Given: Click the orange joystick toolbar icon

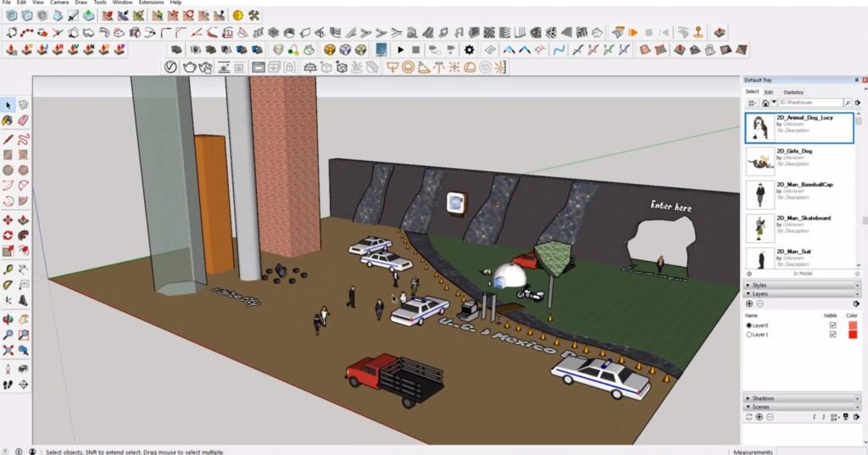Looking at the screenshot, I should [698, 32].
